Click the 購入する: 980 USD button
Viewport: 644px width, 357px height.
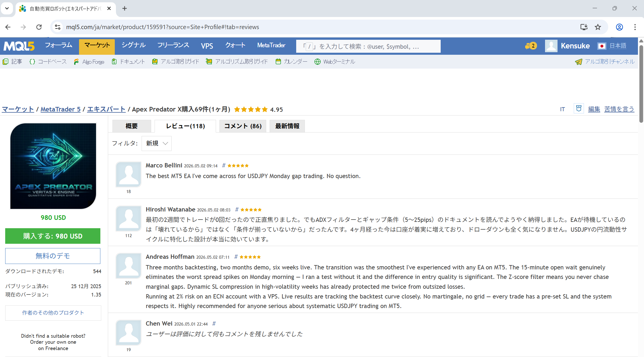coord(53,236)
